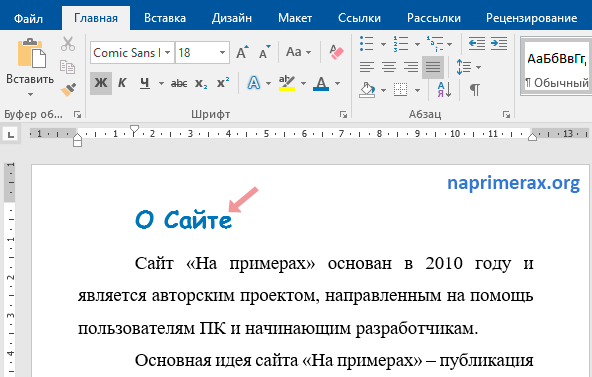Clear all formatting with the eraser icon
592x377 pixels.
[336, 52]
